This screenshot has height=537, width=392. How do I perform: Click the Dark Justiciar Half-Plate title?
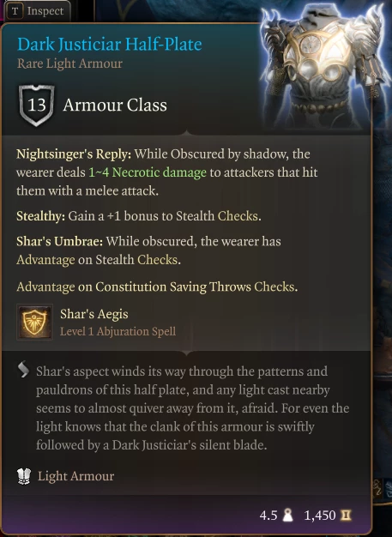pos(110,45)
